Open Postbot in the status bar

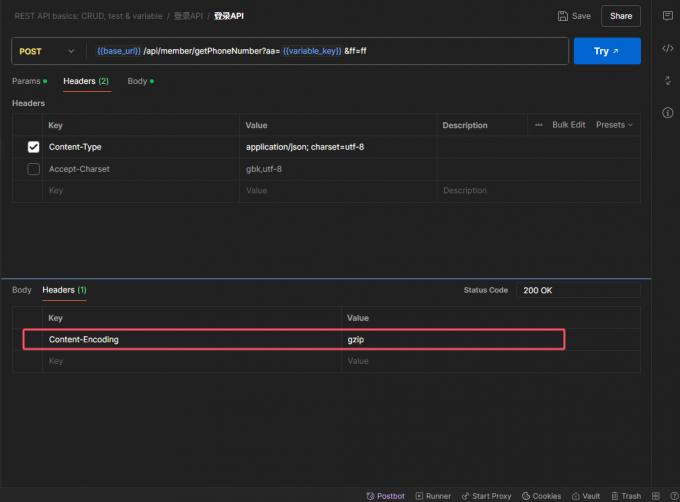click(386, 496)
